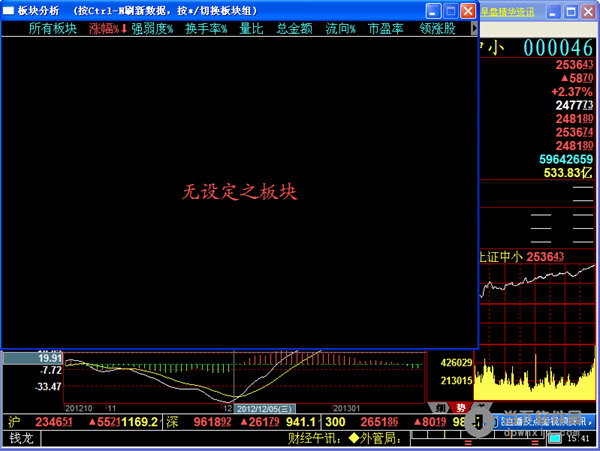600x451 pixels.
Task: Click the volume figure 59642659
Action: click(x=566, y=159)
